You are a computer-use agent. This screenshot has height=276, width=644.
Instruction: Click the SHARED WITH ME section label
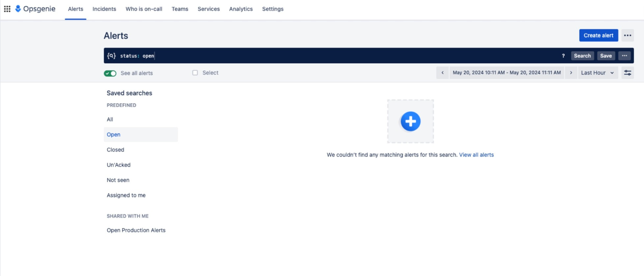[x=128, y=216]
